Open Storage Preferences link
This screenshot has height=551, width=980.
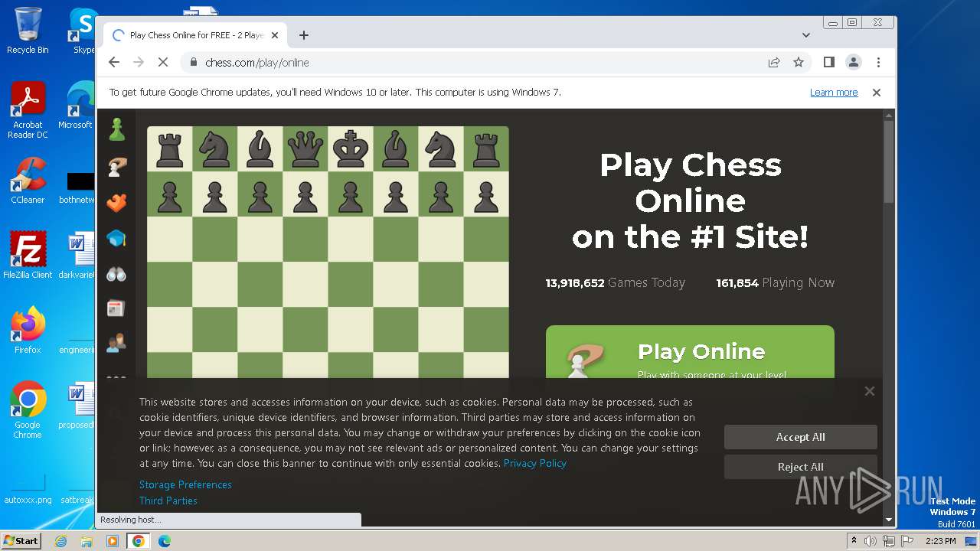[x=185, y=484]
